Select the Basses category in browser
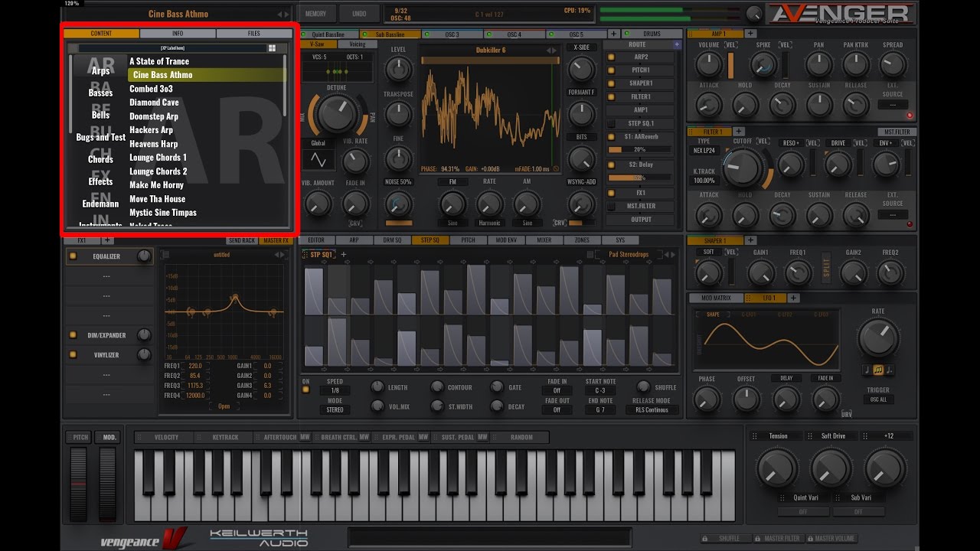 pyautogui.click(x=100, y=93)
